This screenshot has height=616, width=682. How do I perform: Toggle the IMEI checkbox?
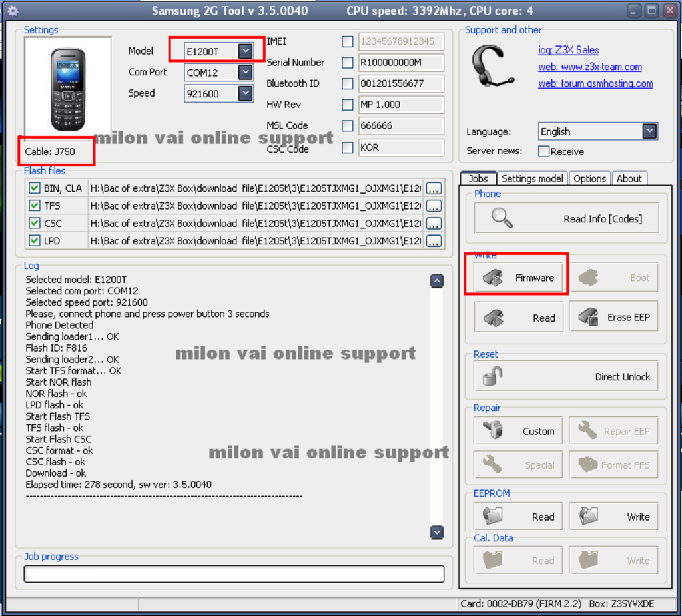(x=347, y=41)
